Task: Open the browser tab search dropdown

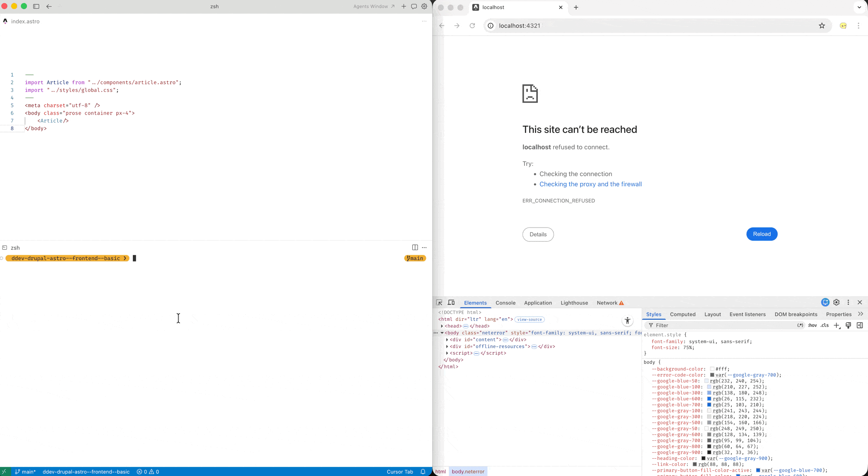Action: pos(859,7)
